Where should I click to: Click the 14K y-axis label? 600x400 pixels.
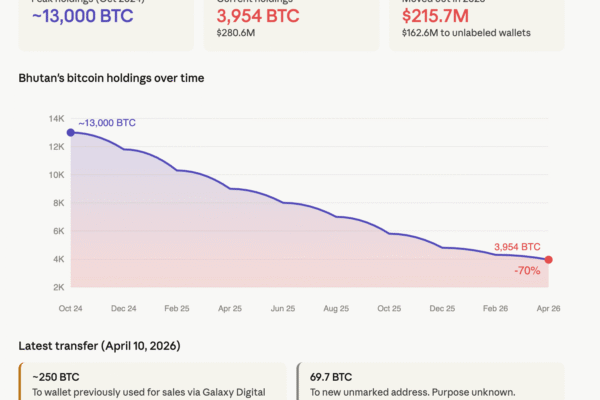56,119
